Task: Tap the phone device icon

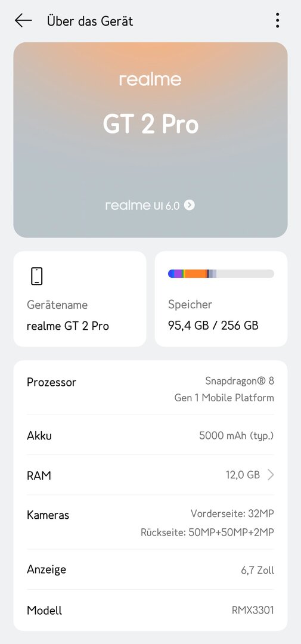Action: pos(36,276)
